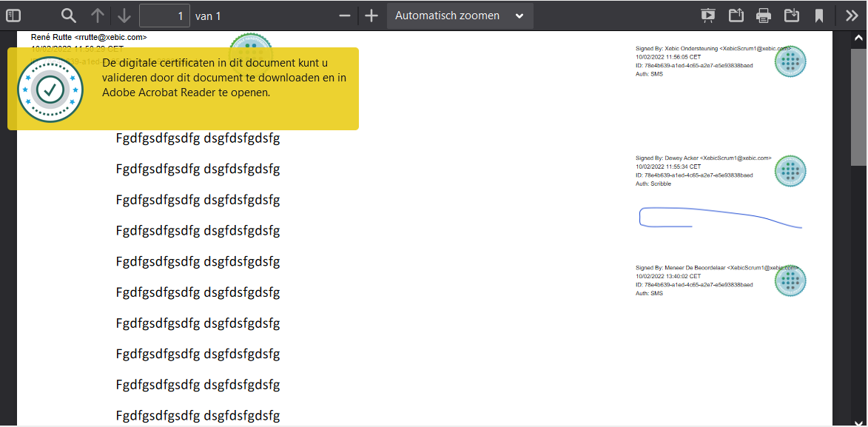The width and height of the screenshot is (868, 427).
Task: Click the Meneer De Beoordelaar signature seal
Action: [790, 280]
